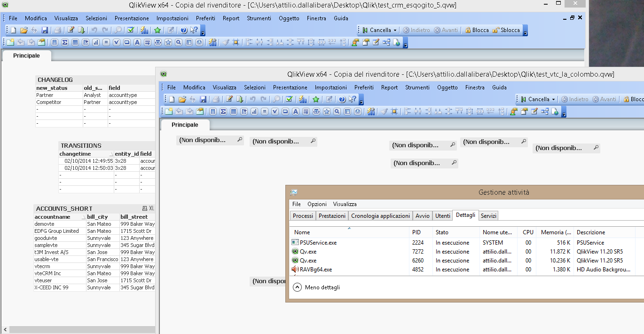Toggle the Design Grid on the sheet

(x=236, y=42)
